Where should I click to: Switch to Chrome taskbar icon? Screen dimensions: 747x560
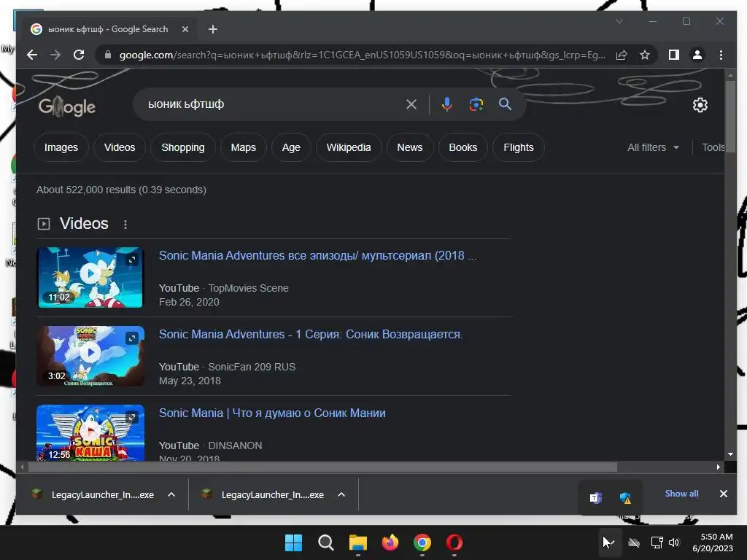pos(422,542)
